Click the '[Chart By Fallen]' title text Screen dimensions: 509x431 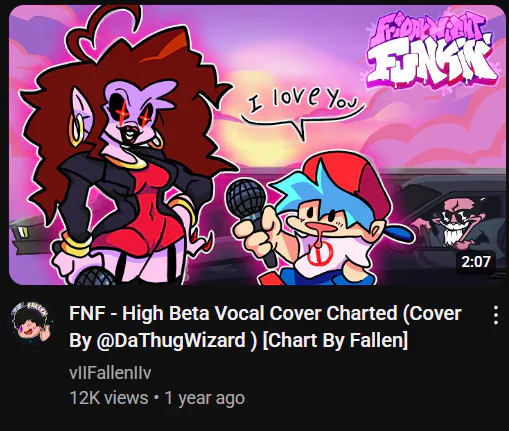coord(335,341)
